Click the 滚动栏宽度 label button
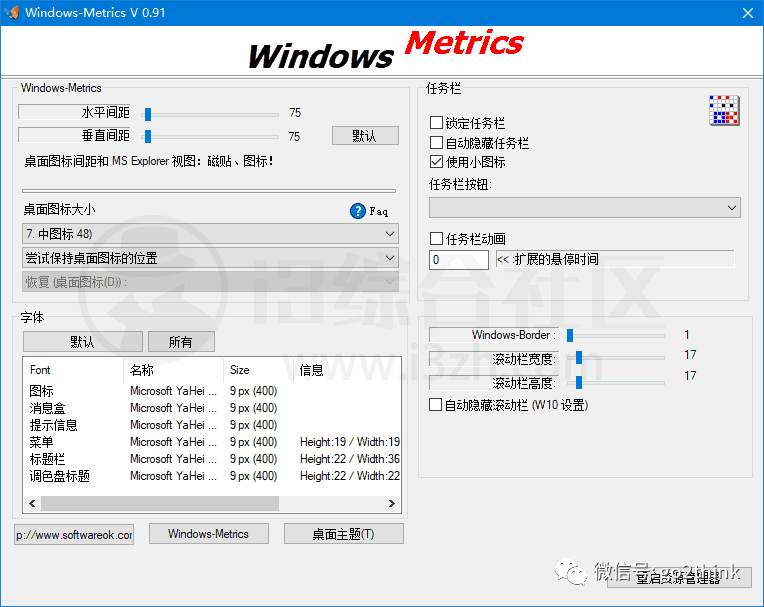 pyautogui.click(x=494, y=359)
